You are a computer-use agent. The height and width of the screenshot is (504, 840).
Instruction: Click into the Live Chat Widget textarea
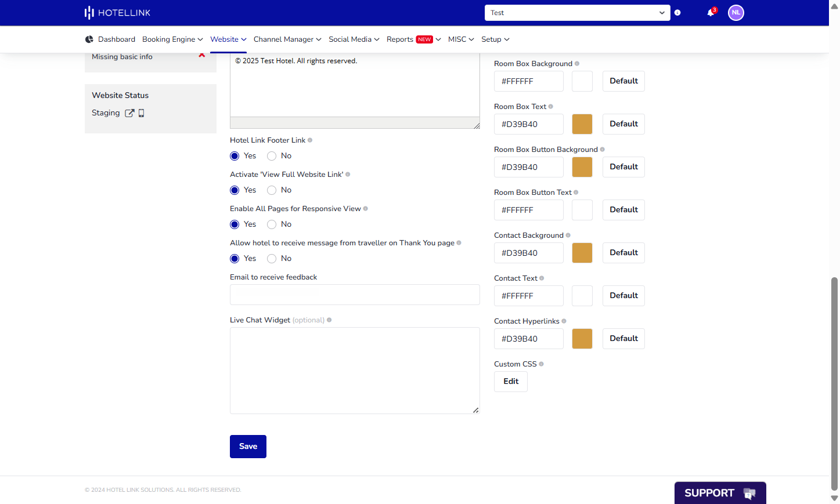click(355, 371)
